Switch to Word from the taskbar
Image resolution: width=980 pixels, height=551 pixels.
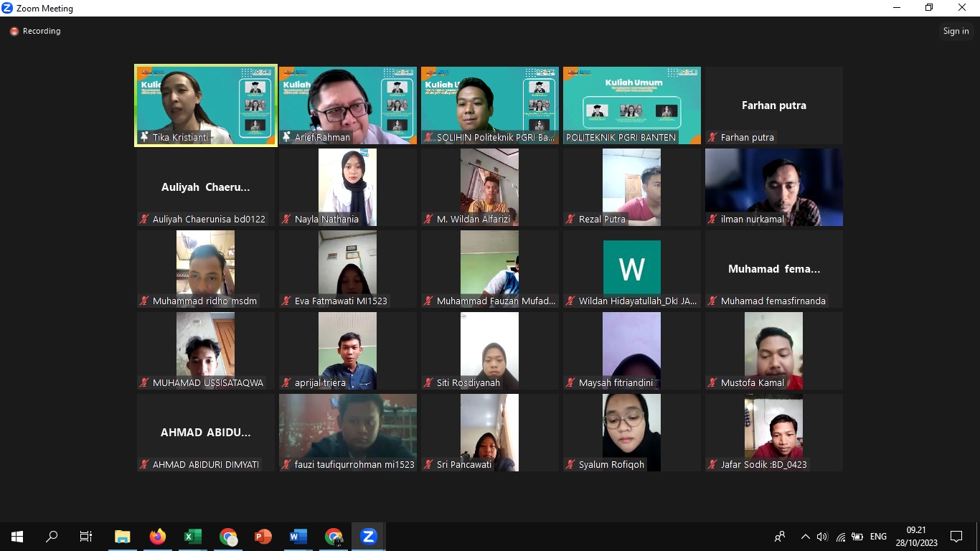click(298, 537)
